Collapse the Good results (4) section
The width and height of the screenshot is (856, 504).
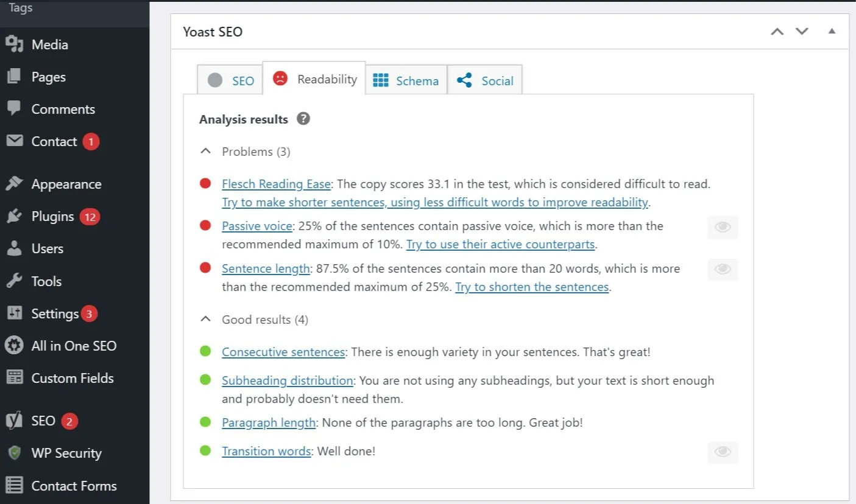pyautogui.click(x=206, y=320)
